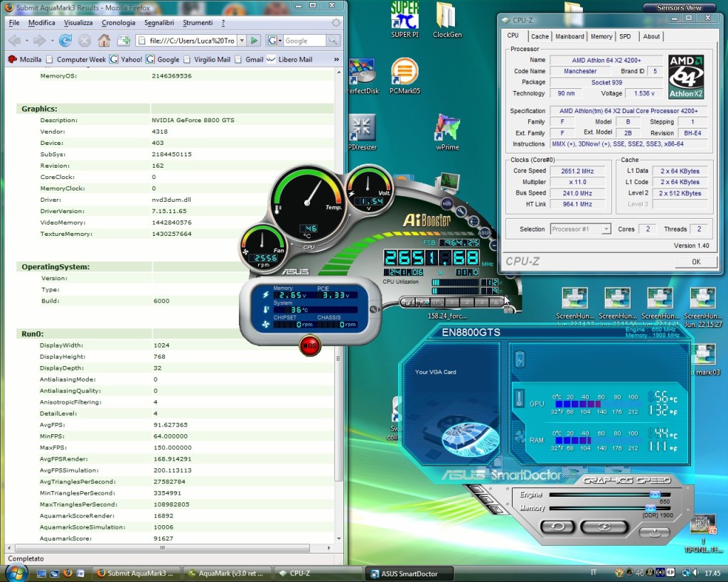
Task: Open the Windows Start orb
Action: pos(18,573)
